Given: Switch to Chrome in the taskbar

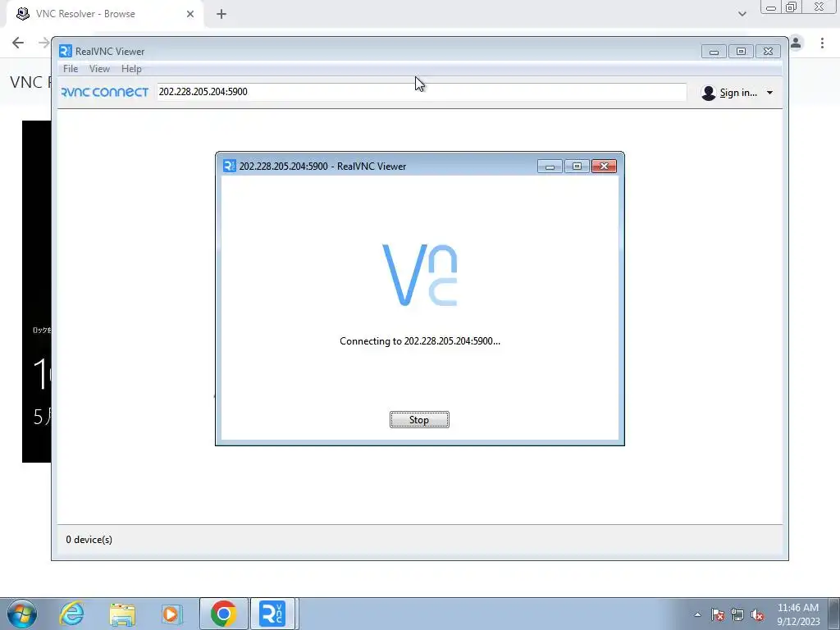Looking at the screenshot, I should click(x=223, y=614).
